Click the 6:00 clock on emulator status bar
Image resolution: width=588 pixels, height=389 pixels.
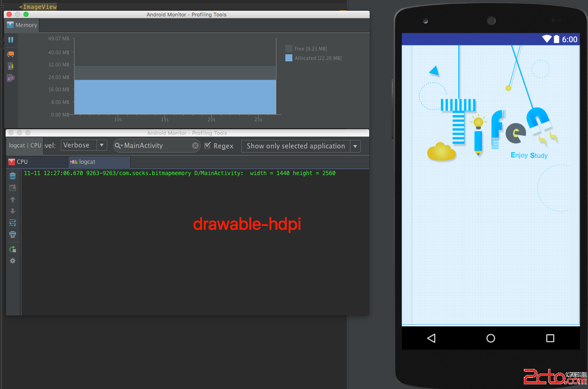click(x=570, y=39)
